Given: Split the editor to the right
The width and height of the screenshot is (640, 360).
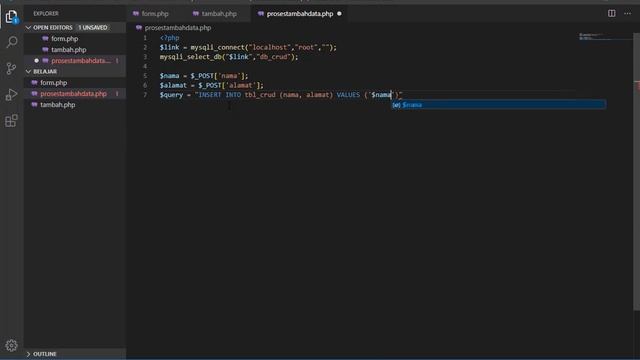Looking at the screenshot, I should pyautogui.click(x=611, y=13).
